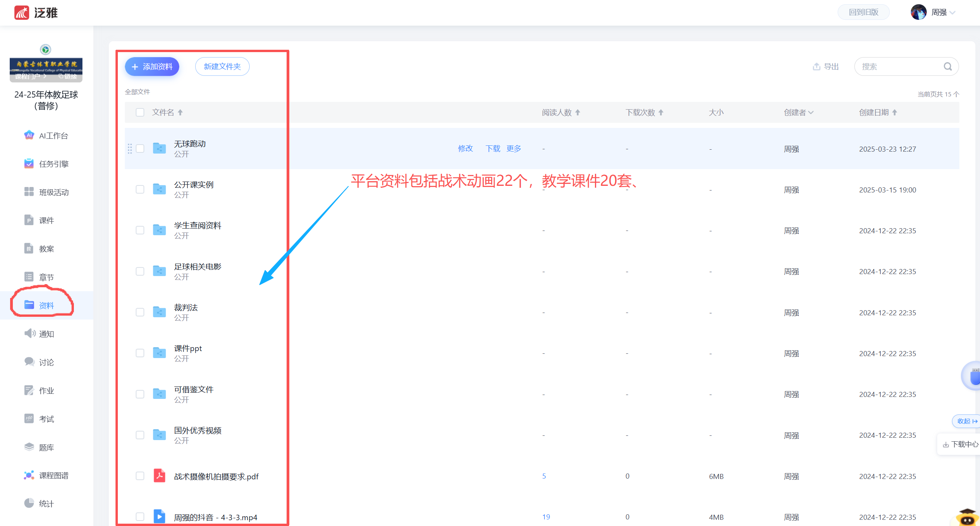Click the 导出 export icon
Viewport: 980px width, 526px height.
coord(816,66)
